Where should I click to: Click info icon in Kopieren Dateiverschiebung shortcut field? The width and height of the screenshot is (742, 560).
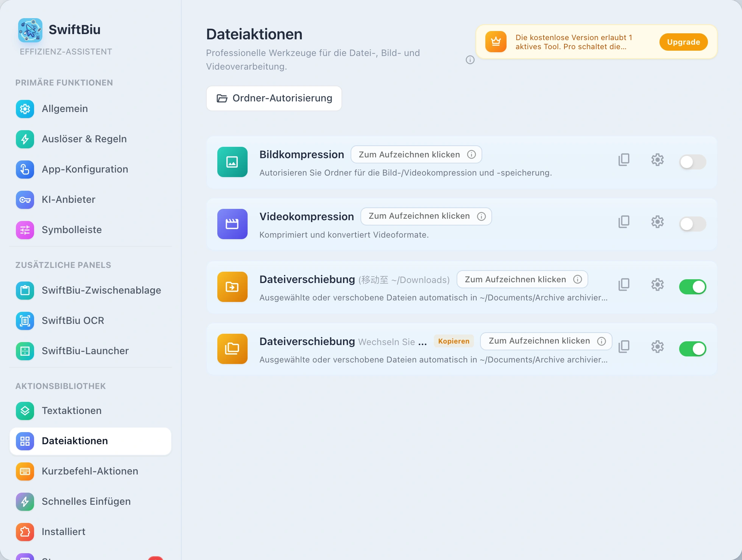[602, 341]
